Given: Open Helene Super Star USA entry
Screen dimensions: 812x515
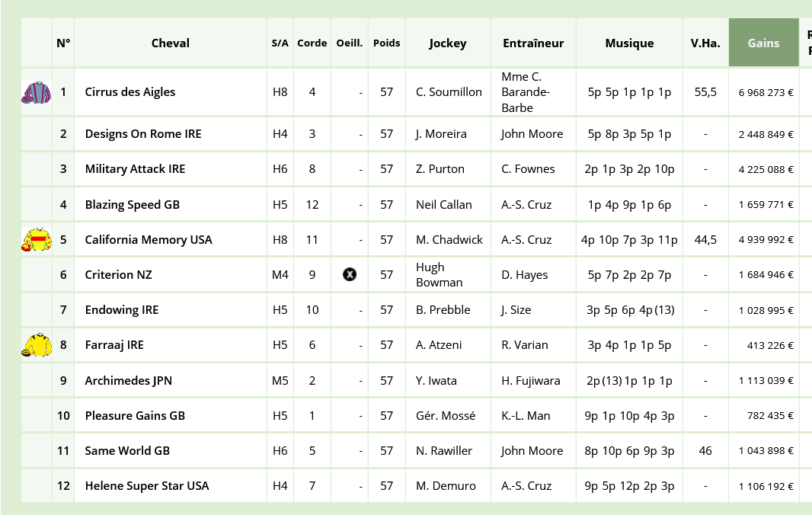Looking at the screenshot, I should click(x=147, y=486).
